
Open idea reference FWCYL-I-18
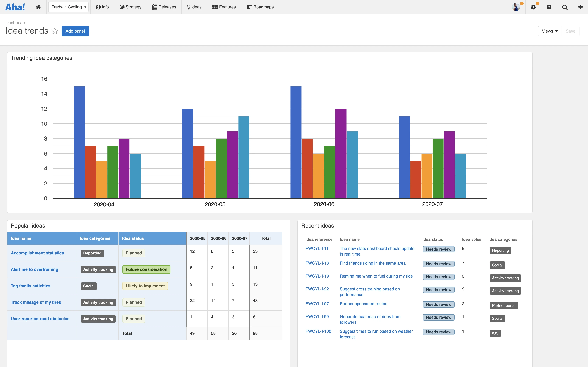(317, 263)
